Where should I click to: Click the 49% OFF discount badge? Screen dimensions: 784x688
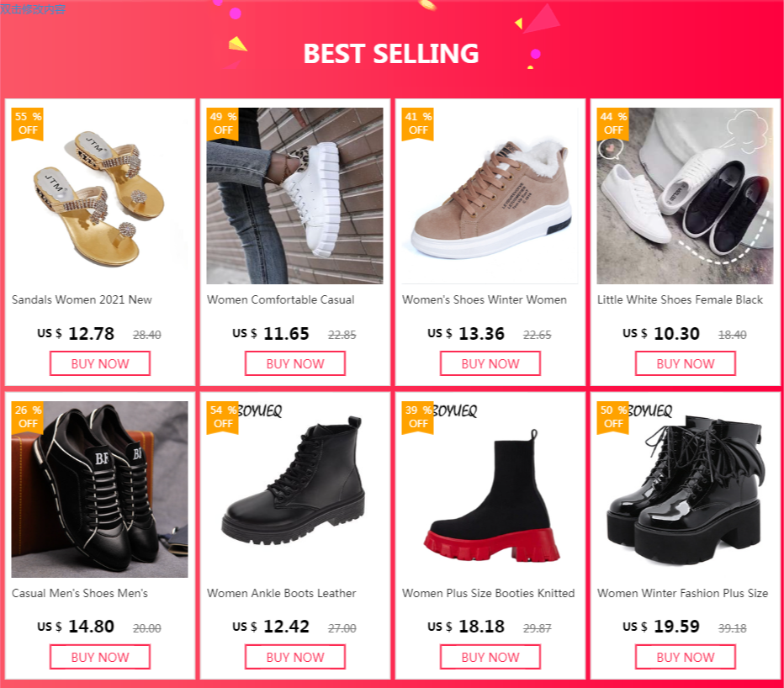tap(223, 123)
